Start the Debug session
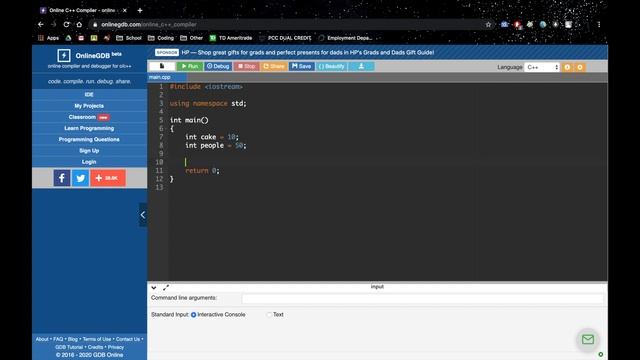The width and height of the screenshot is (640, 360). pos(218,66)
